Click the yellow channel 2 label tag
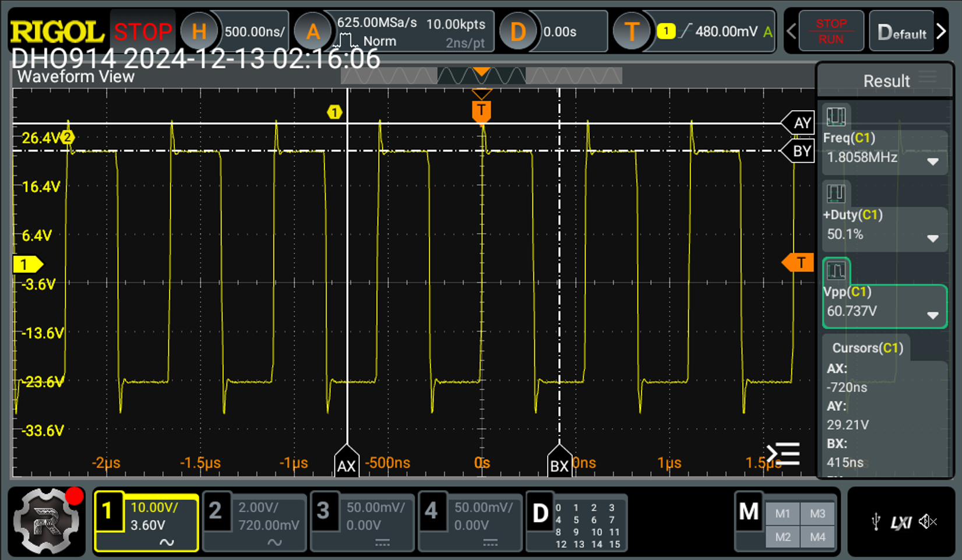The height and width of the screenshot is (560, 962). tap(68, 138)
